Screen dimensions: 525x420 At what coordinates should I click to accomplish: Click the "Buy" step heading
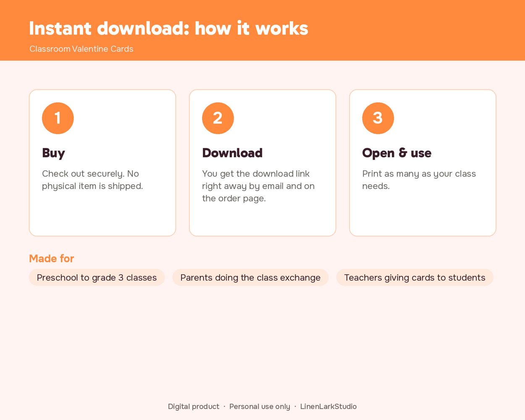click(53, 153)
